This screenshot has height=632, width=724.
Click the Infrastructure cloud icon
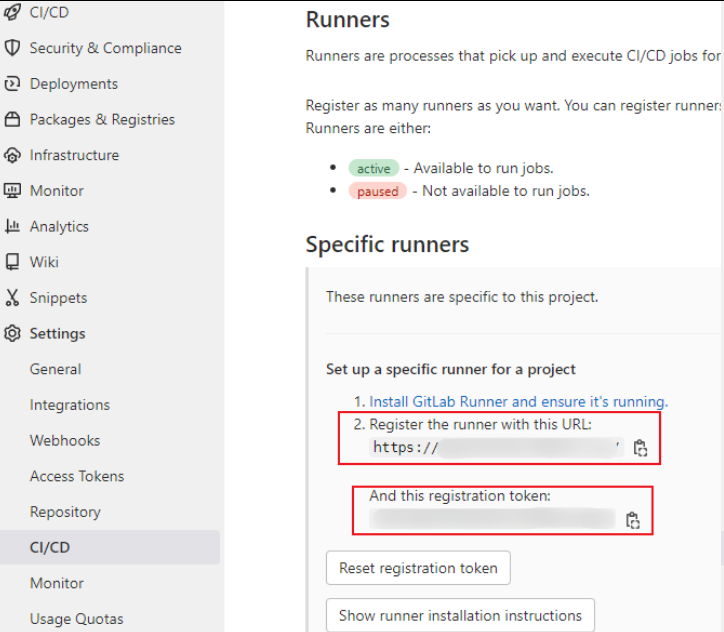pos(12,156)
